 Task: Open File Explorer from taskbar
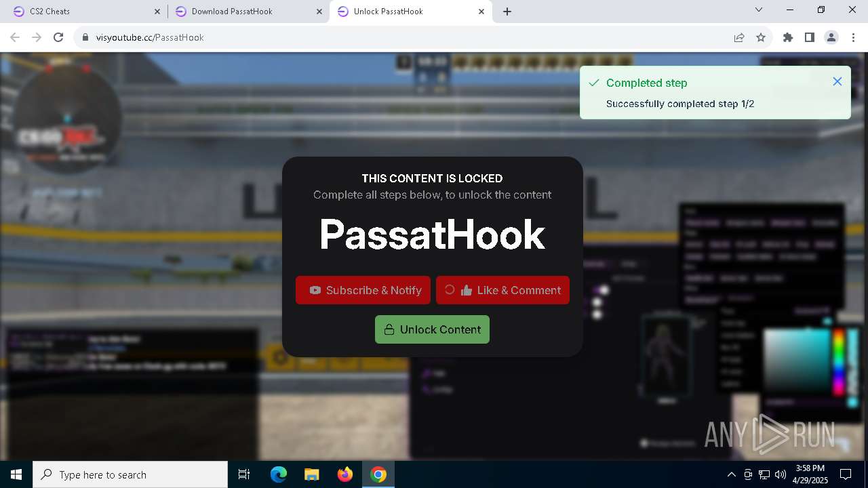[x=311, y=474]
